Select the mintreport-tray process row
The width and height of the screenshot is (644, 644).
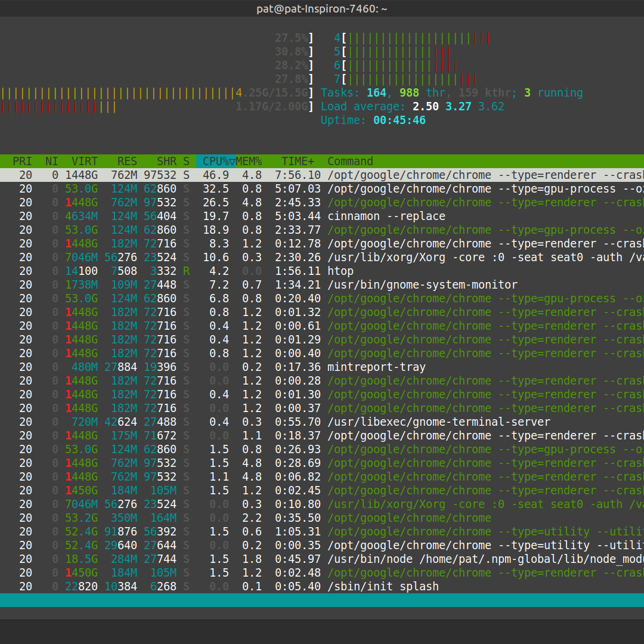(x=322, y=367)
